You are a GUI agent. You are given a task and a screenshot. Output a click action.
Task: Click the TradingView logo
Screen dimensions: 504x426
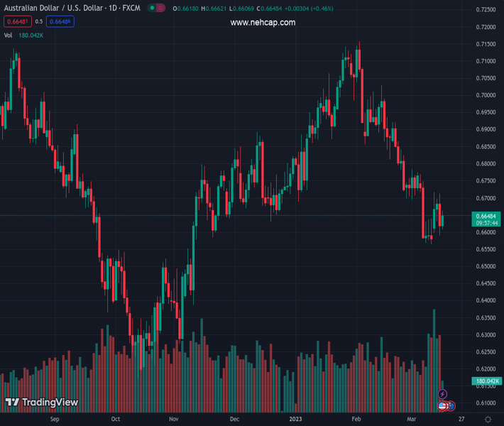click(x=41, y=403)
